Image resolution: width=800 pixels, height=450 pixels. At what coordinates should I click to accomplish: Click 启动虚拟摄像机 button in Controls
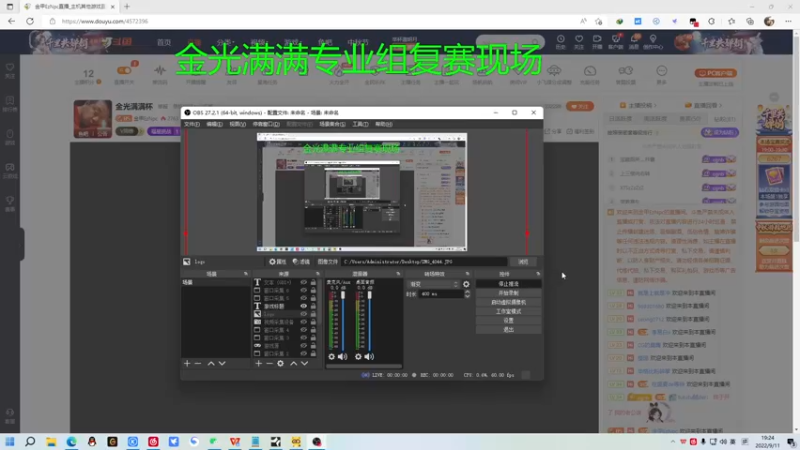(x=508, y=302)
